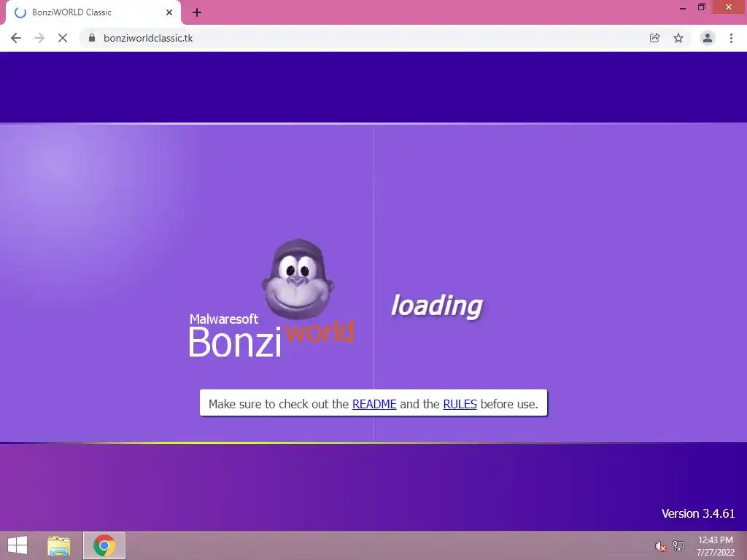Click the Chrome taskbar icon
This screenshot has width=747, height=560.
point(104,545)
